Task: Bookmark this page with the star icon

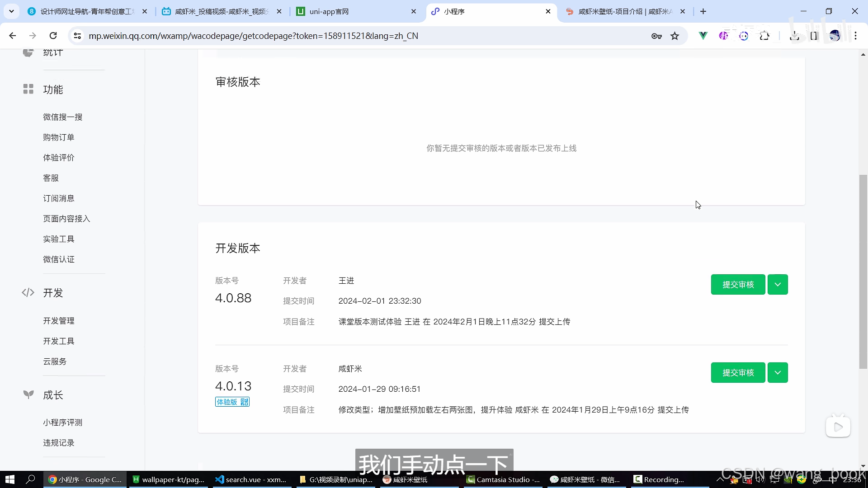Action: [x=675, y=36]
